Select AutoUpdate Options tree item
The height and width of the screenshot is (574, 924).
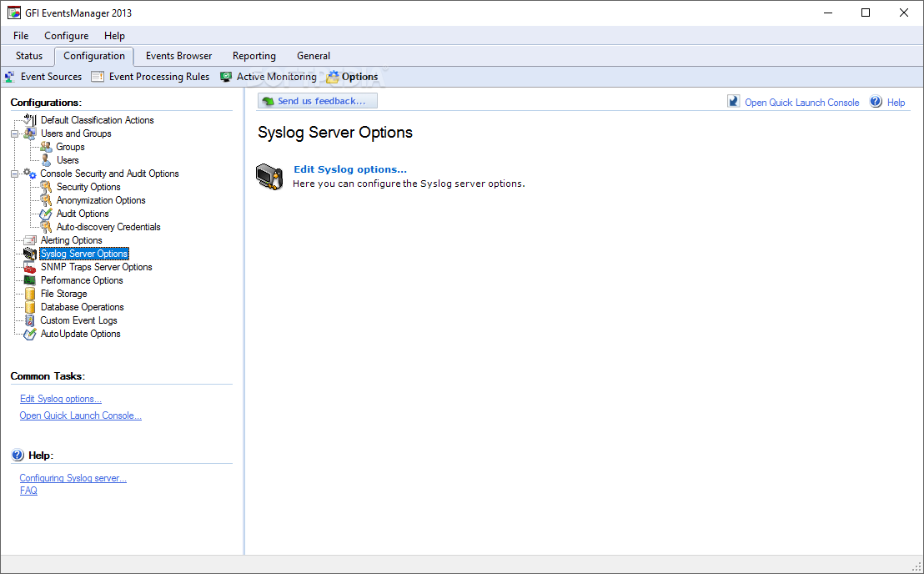(80, 334)
